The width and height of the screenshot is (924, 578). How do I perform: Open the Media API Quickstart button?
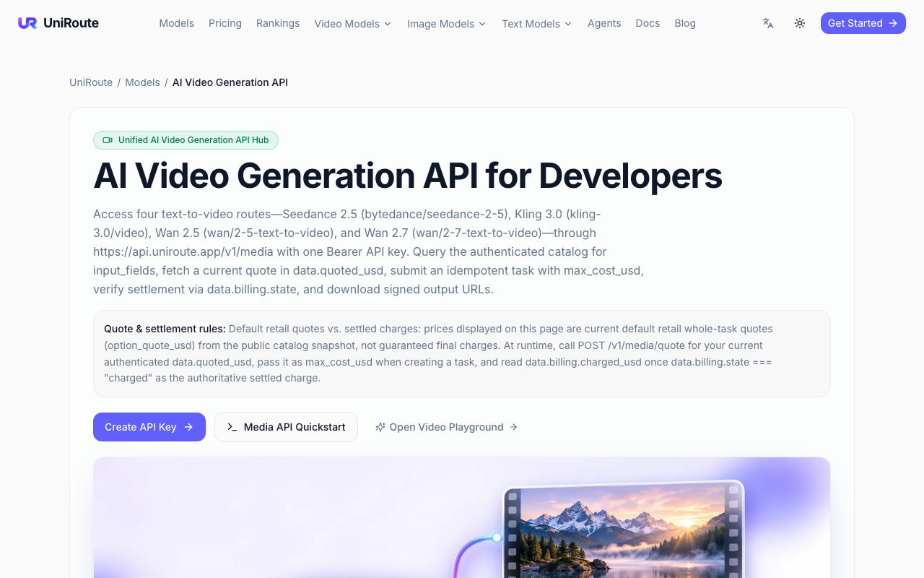tap(286, 427)
